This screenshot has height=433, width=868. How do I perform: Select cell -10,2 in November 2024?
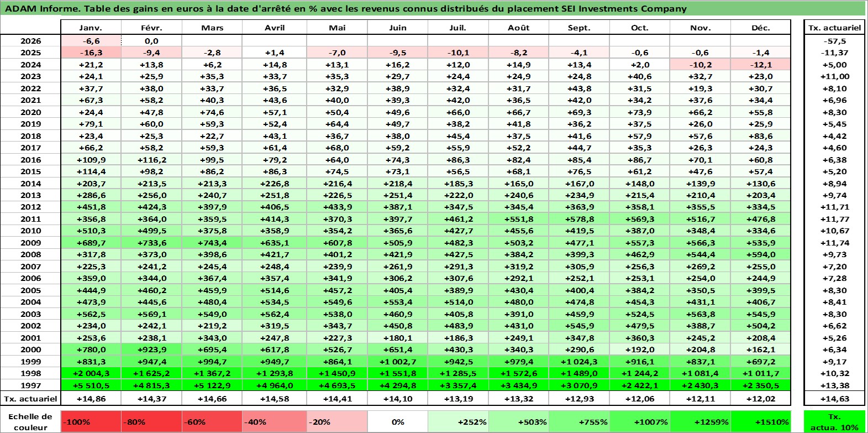700,65
